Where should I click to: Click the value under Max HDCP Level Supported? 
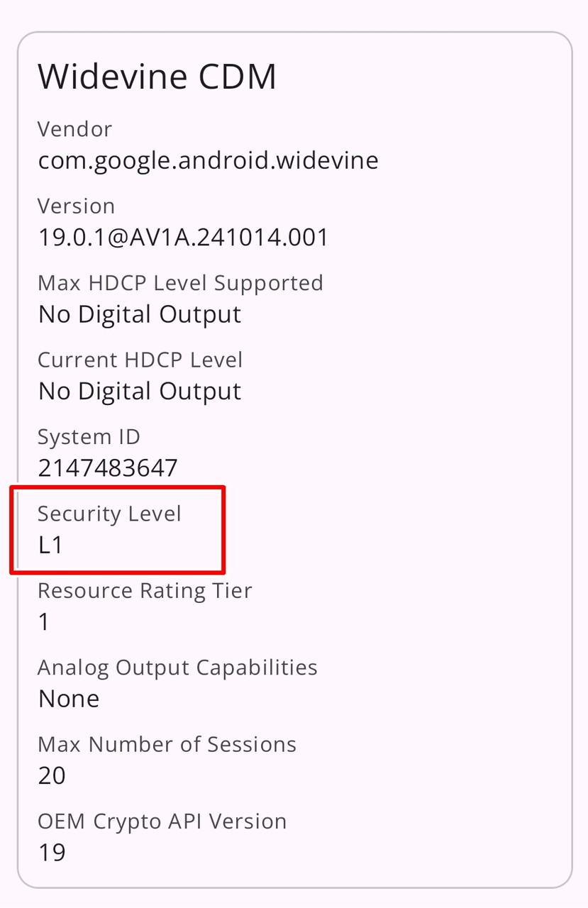pyautogui.click(x=140, y=314)
